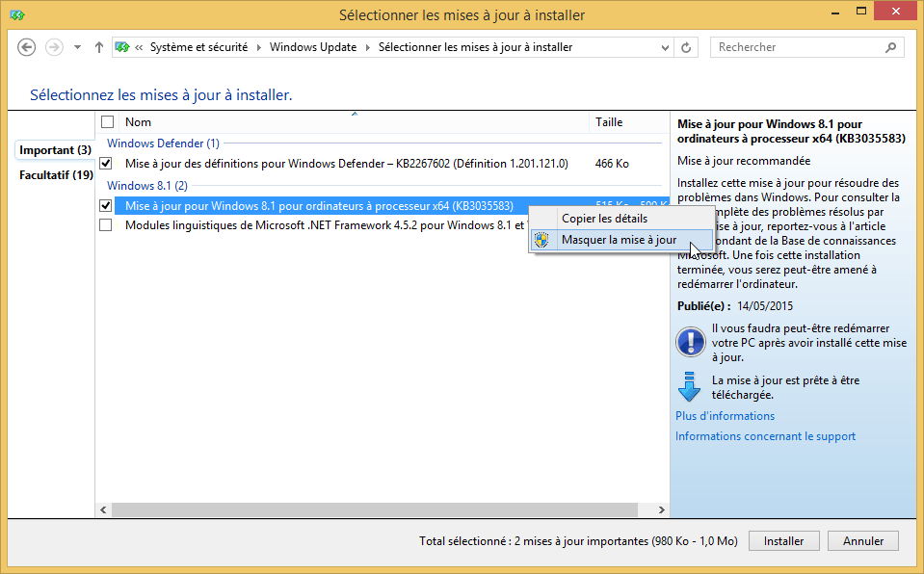Switch to the Important (3) tab
The height and width of the screenshot is (574, 924).
(x=55, y=150)
